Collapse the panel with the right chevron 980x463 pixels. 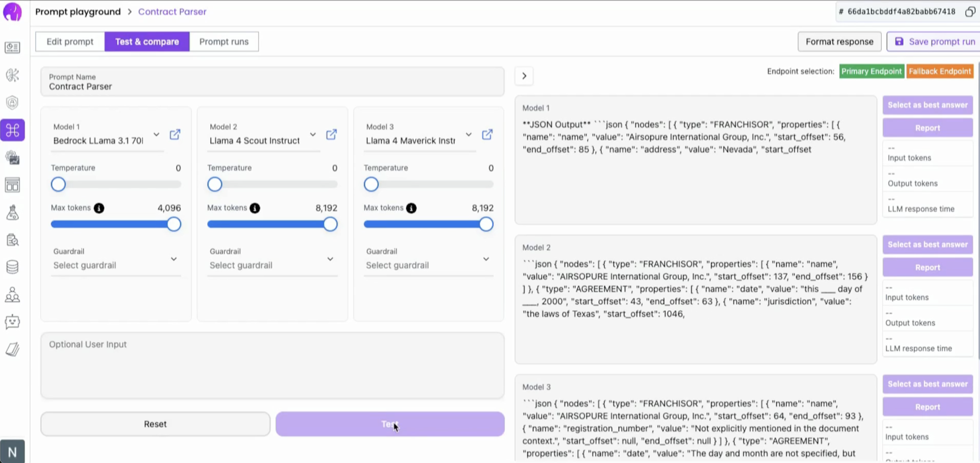coord(524,76)
